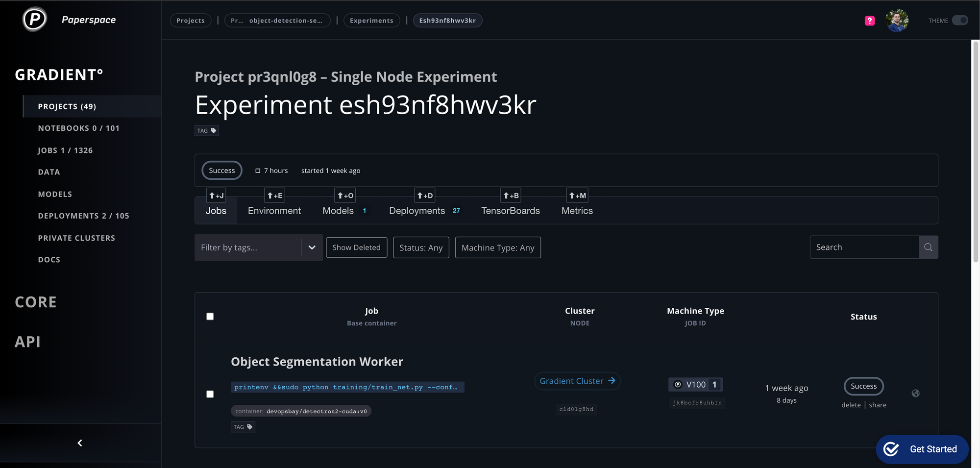Click the '1 week ago' job timestamp

click(786, 388)
